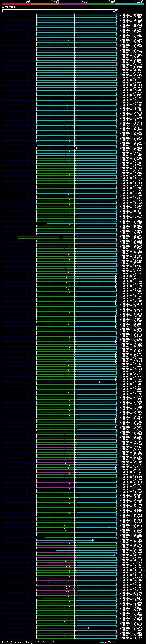Viewport: 146px width, 644px height.
Task: Select the UniRef100_Q25883 label
Action: (x=131, y=294)
